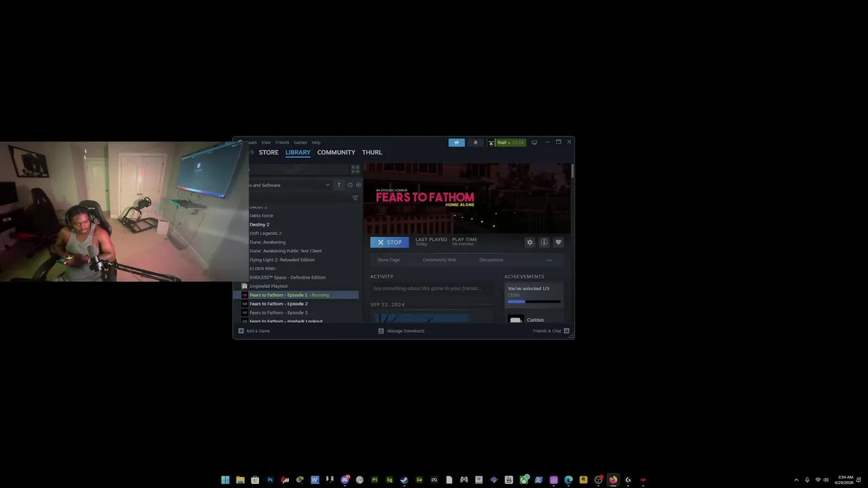This screenshot has width=868, height=488.
Task: Open Xbox app from the taskbar
Action: 524,480
